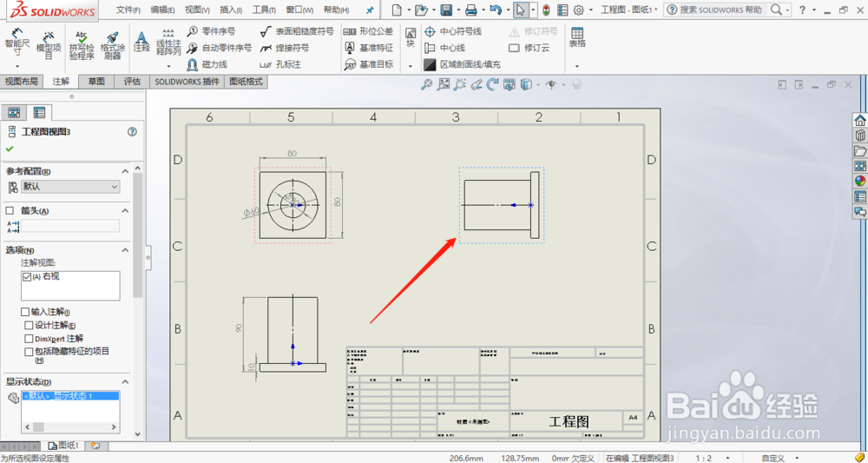Select the Magnetic Line tool

(207, 65)
